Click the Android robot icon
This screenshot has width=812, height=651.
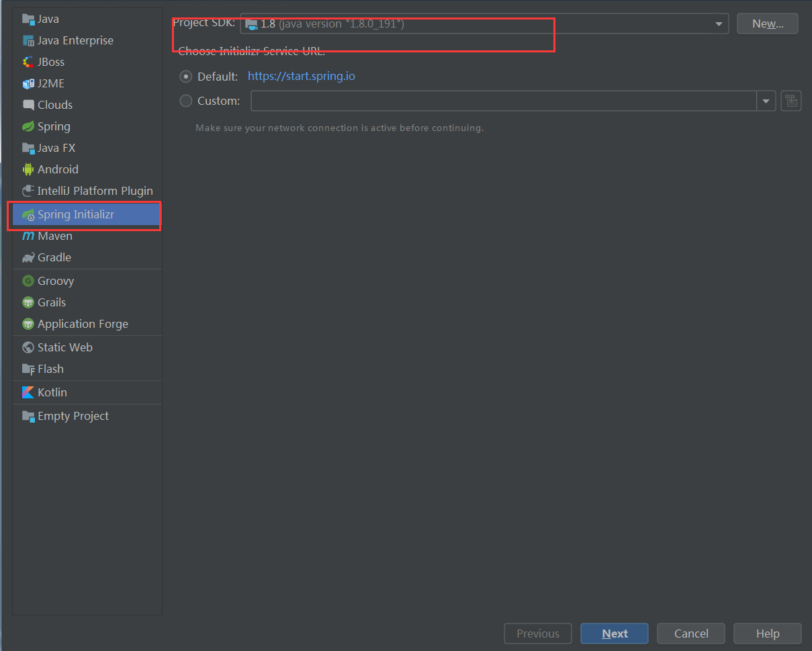pos(28,169)
